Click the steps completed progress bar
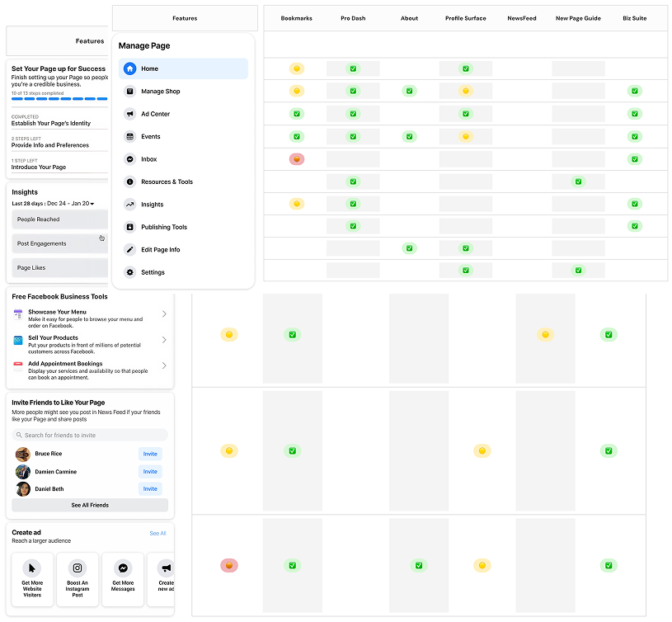The height and width of the screenshot is (622, 672). click(59, 99)
